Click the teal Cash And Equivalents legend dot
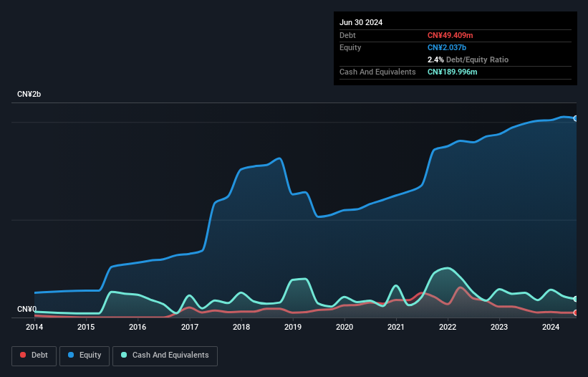The width and height of the screenshot is (588, 377). coord(124,355)
